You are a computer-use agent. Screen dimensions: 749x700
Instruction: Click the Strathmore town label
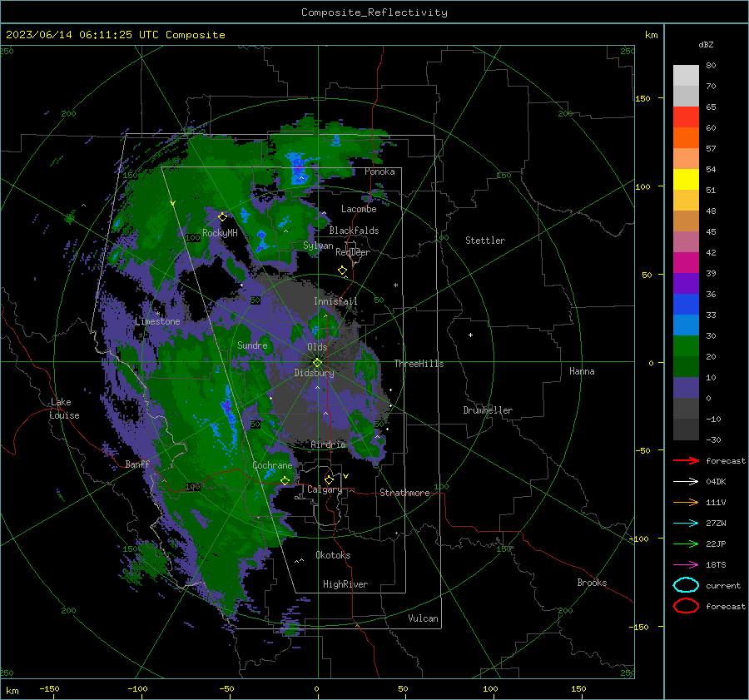pyautogui.click(x=404, y=493)
